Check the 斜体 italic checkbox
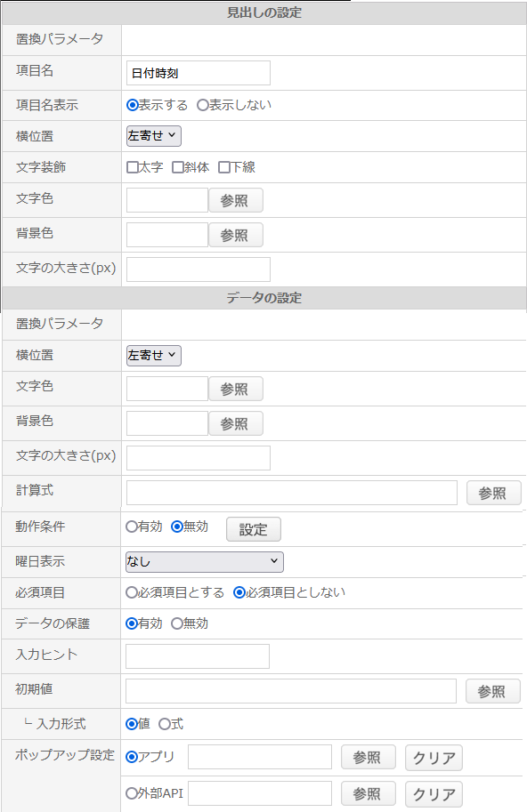The width and height of the screenshot is (527, 812). (178, 167)
